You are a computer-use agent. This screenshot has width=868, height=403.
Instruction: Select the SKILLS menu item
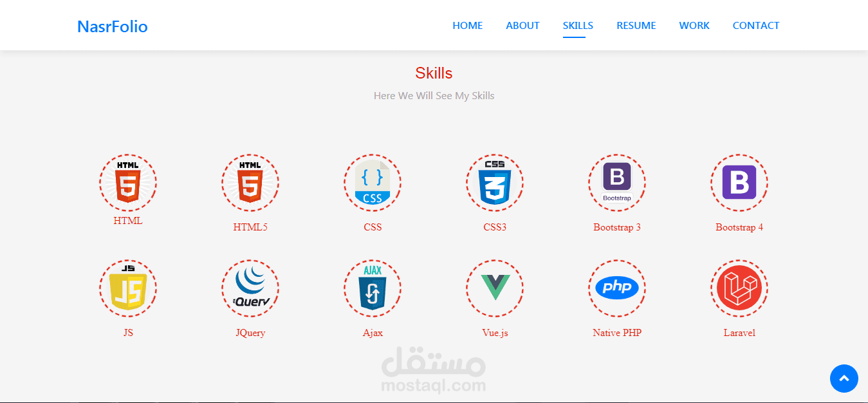[577, 25]
